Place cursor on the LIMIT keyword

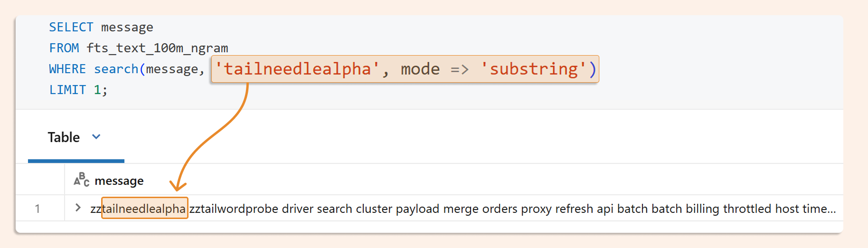tap(67, 90)
